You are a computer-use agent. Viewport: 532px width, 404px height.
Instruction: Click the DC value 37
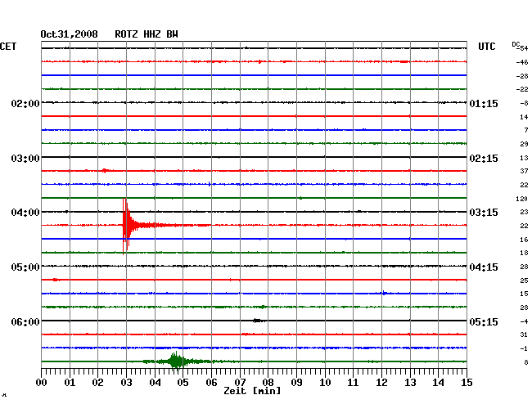(x=524, y=171)
